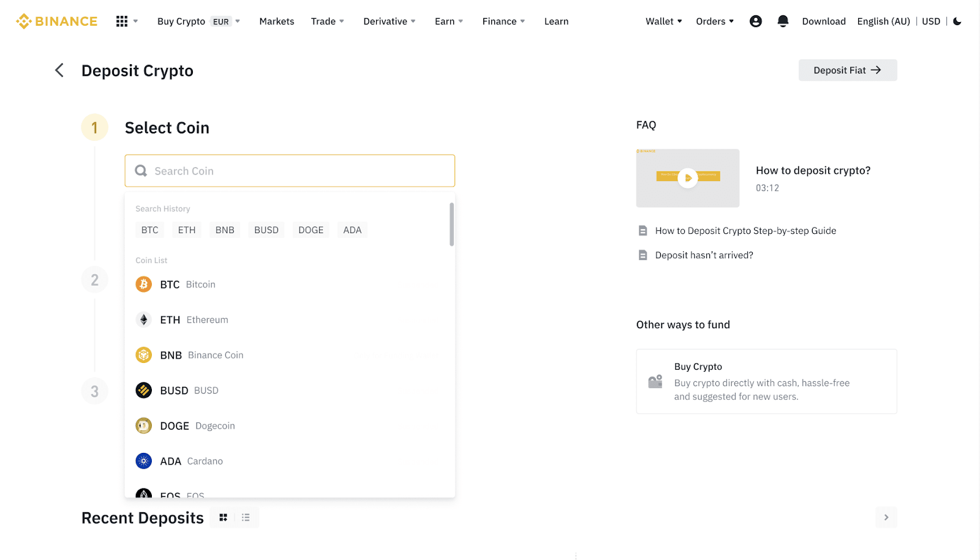Open Deposit hasn't arrived? link

coord(704,255)
